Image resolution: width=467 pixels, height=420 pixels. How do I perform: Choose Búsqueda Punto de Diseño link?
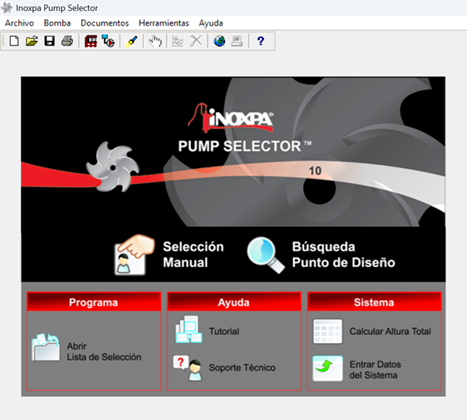[x=343, y=254]
